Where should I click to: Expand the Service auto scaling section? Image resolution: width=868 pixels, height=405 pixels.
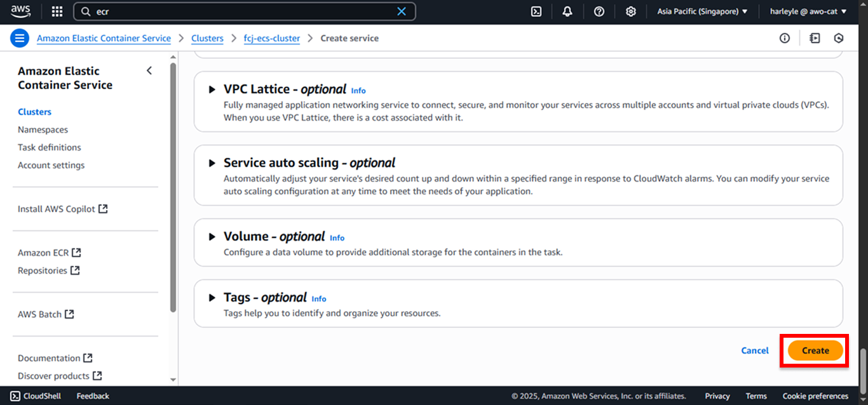point(212,163)
